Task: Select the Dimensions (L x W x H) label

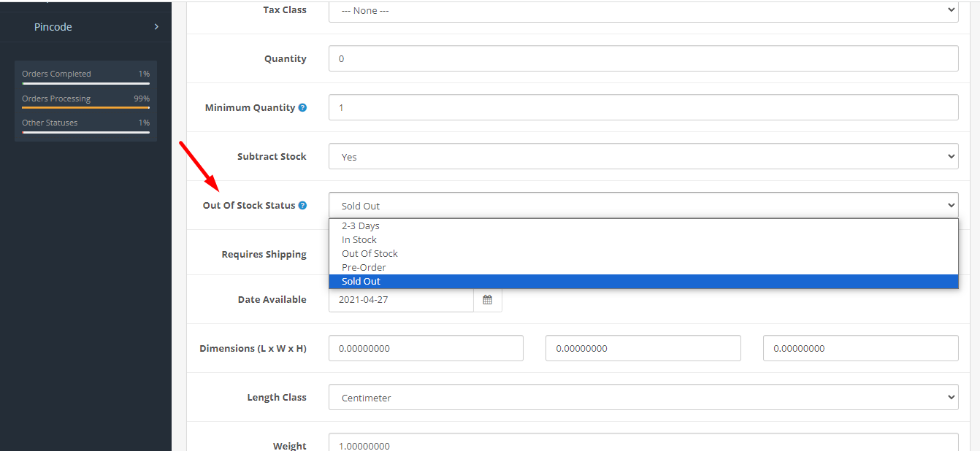Action: click(253, 348)
